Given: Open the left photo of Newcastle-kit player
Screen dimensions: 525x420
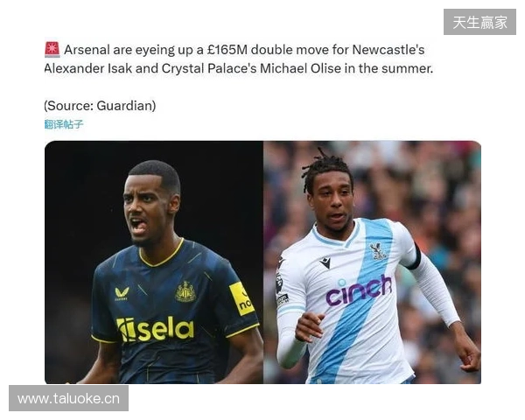Looking at the screenshot, I should coord(154,262).
